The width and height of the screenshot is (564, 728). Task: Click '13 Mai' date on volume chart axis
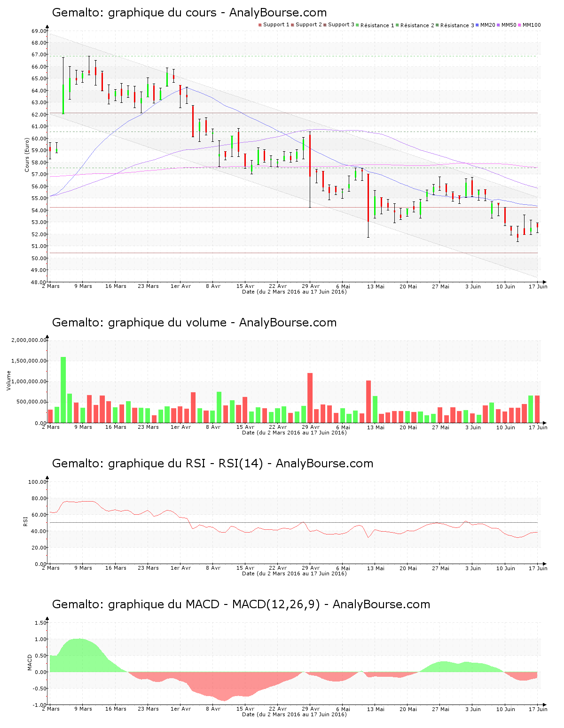[376, 427]
